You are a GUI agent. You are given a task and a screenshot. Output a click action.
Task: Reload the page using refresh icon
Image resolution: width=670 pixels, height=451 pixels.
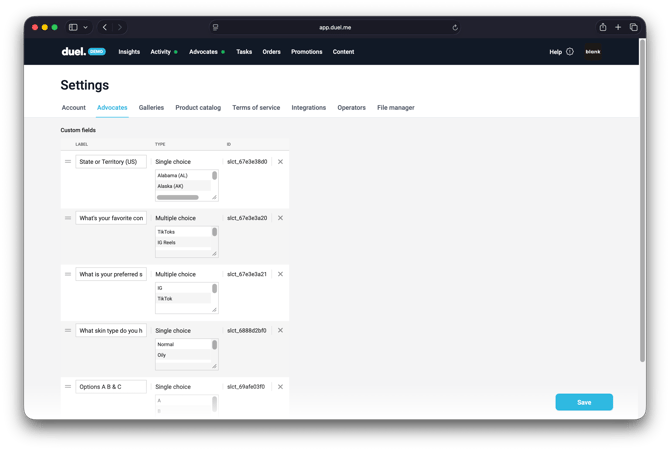click(455, 27)
